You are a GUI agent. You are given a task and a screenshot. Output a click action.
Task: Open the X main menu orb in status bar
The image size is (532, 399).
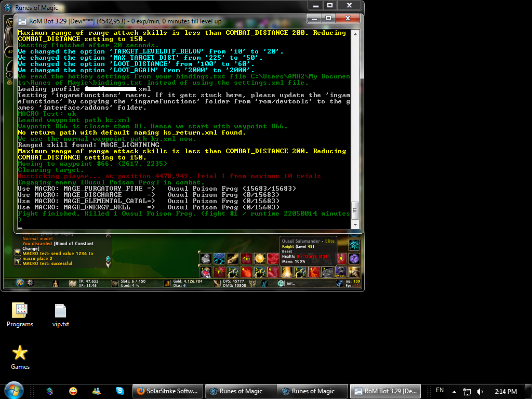(20, 283)
